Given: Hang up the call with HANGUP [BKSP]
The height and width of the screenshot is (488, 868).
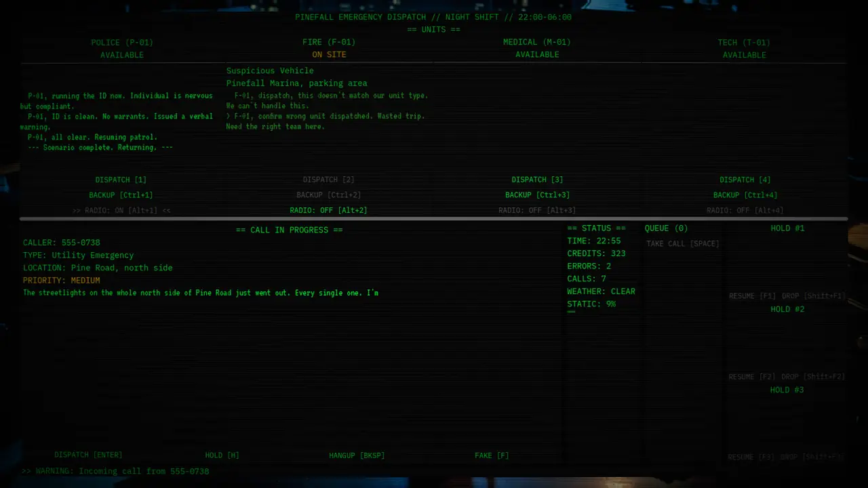Looking at the screenshot, I should pyautogui.click(x=357, y=455).
